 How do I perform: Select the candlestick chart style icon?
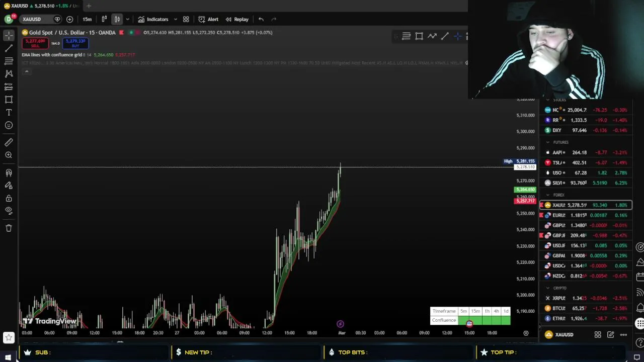tap(117, 19)
